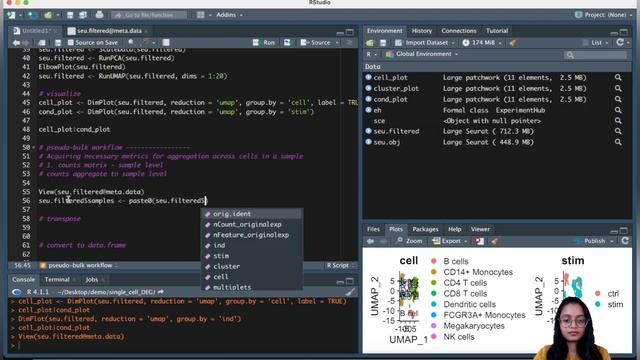
Task: Refresh the current plot in Plots pane
Action: [x=625, y=241]
